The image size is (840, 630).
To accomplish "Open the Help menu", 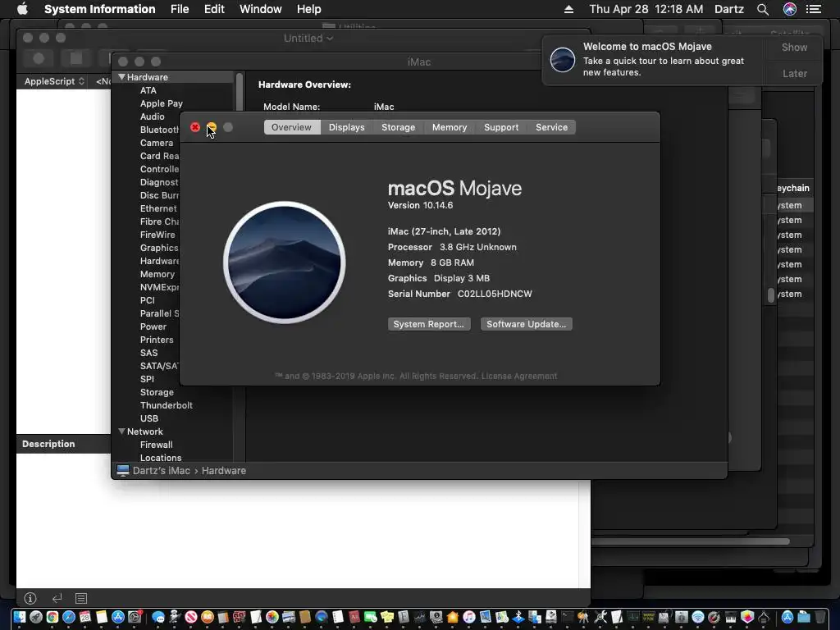I will point(308,9).
